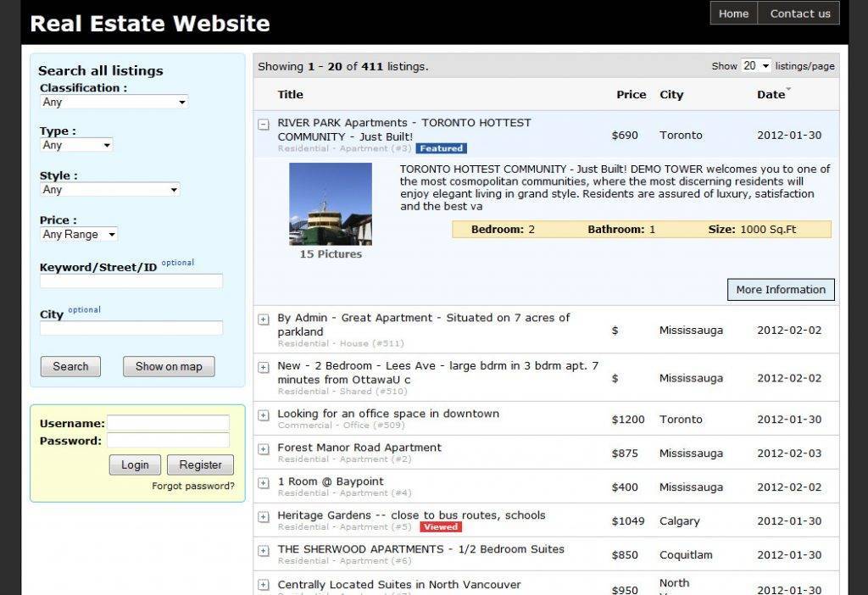Open Centrally Located Suites in North Vancouver
This screenshot has width=868, height=595.
[399, 585]
